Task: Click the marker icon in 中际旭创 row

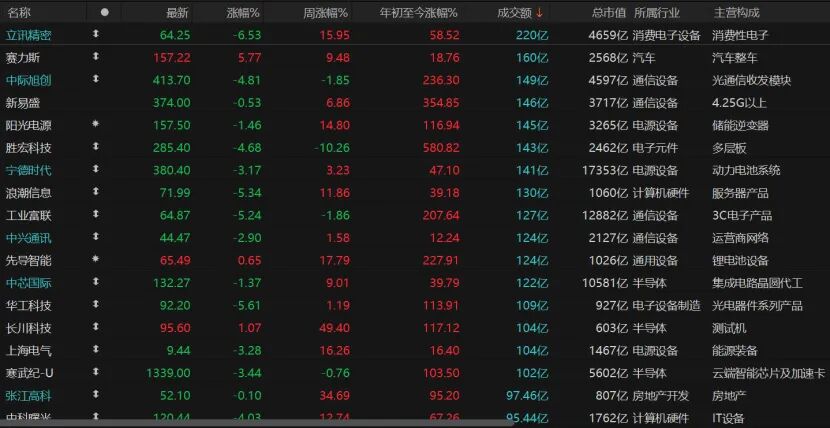Action: coord(96,79)
